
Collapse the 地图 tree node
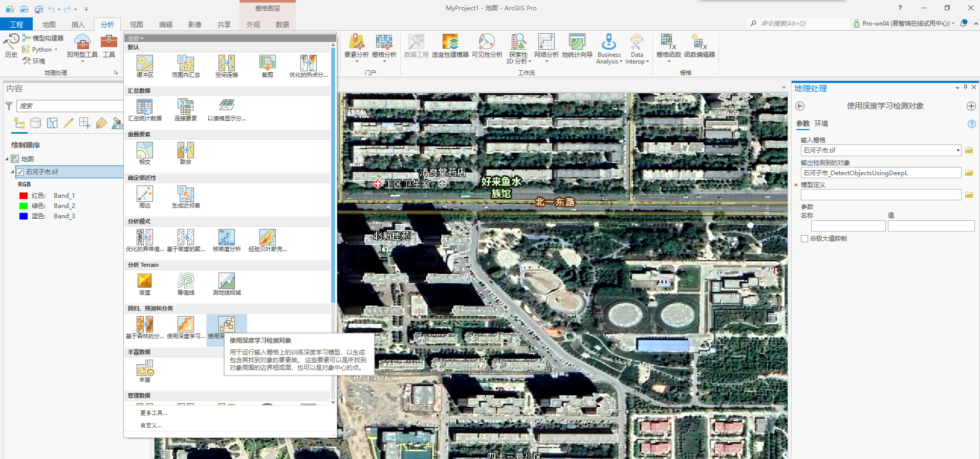(7, 159)
